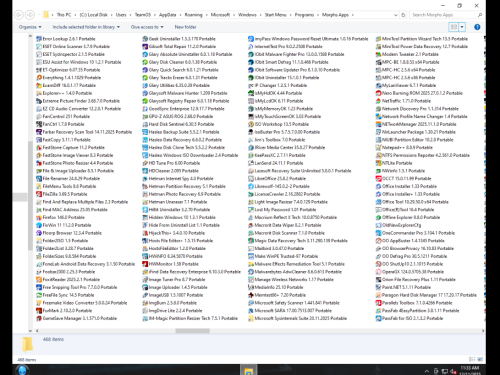Viewport: 500px width, 375px height.
Task: Select the IObit Uninstaller Portable icon
Action: coord(251,78)
